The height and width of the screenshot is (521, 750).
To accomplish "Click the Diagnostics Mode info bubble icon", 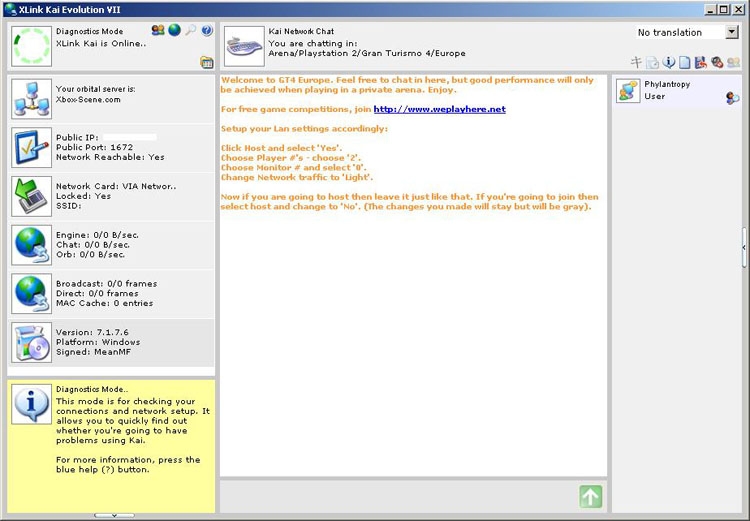I will click(x=32, y=404).
